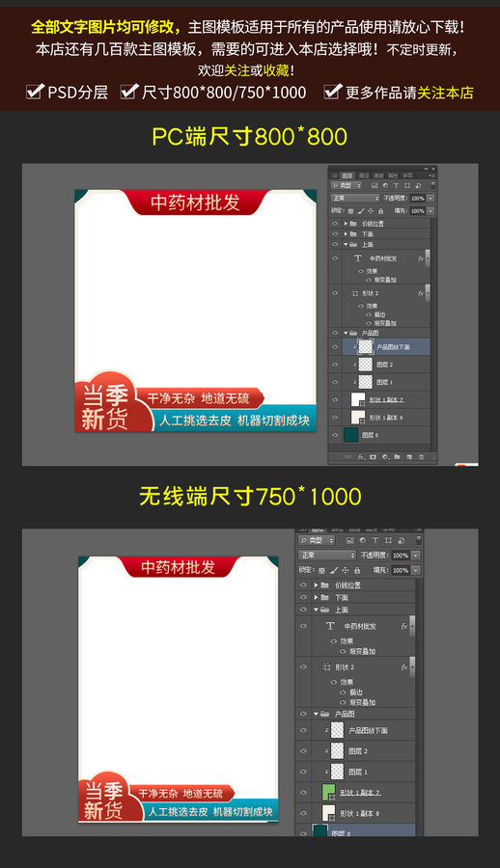Click lock image pixels brush in 750*1000 panel
The height and width of the screenshot is (868, 500).
pos(334,570)
